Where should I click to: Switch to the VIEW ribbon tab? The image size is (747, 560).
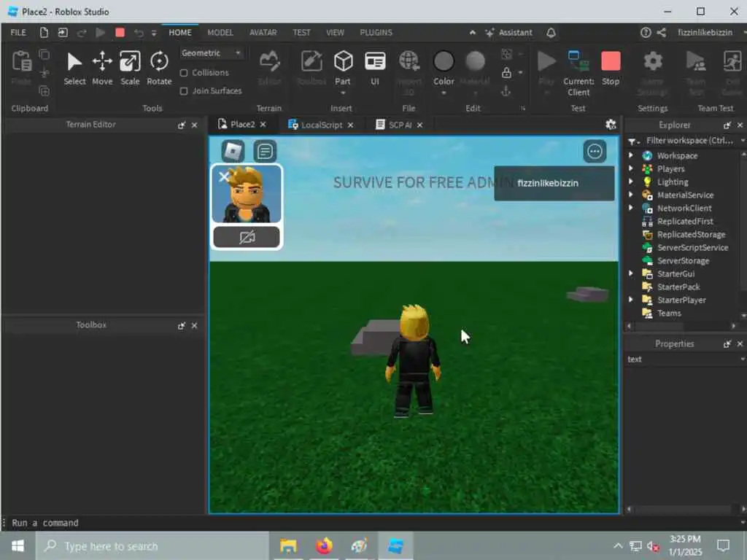coord(335,32)
